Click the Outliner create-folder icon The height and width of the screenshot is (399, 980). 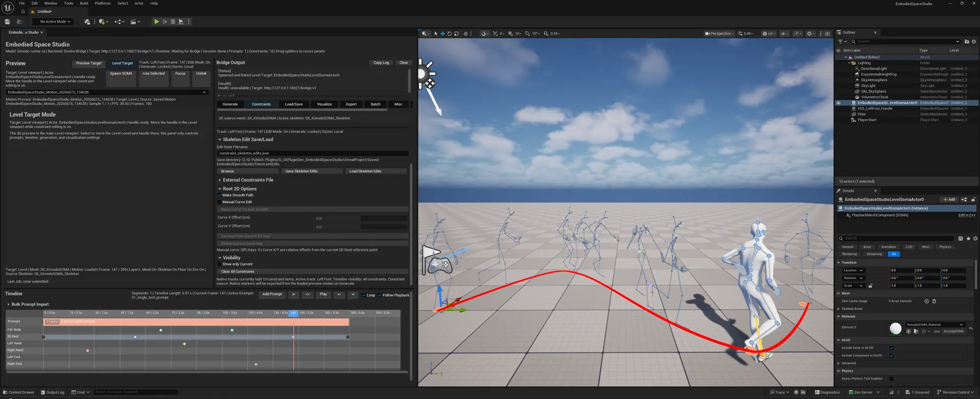coord(966,41)
